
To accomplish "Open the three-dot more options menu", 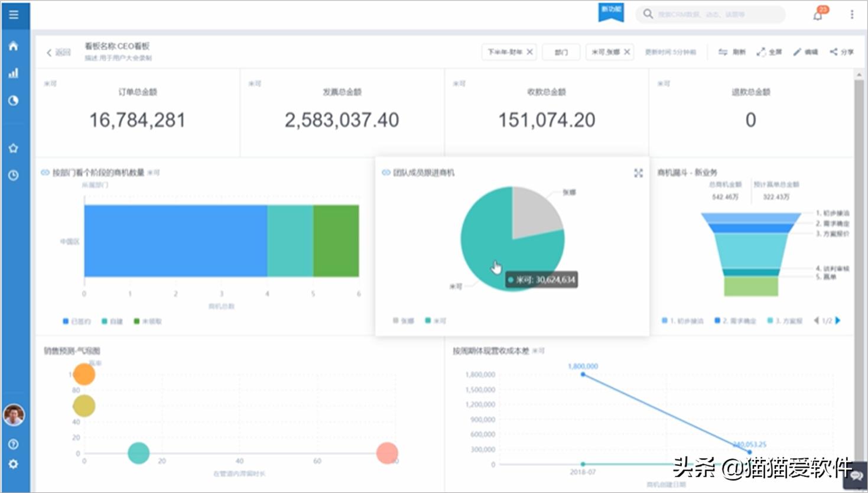I will coord(851,15).
